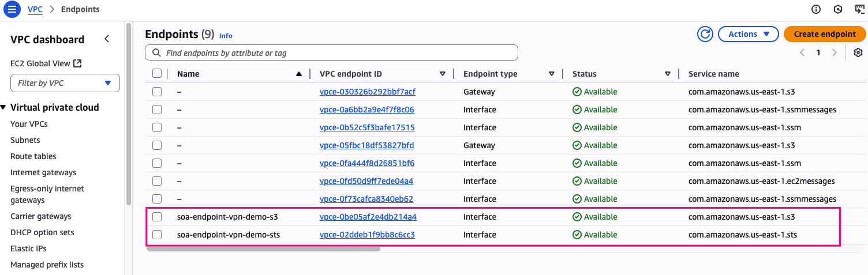This screenshot has width=868, height=275.
Task: Open the Filter by VPC dropdown
Action: pyautogui.click(x=65, y=83)
